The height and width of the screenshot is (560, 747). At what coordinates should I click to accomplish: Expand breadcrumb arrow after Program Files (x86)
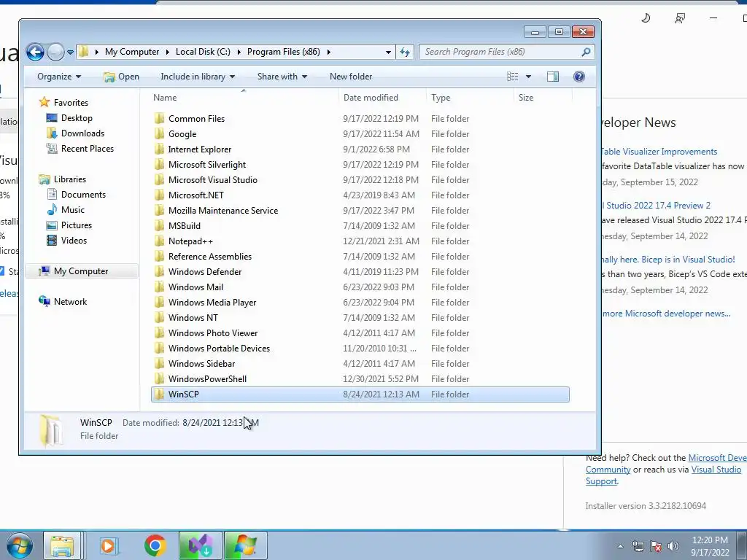click(328, 52)
